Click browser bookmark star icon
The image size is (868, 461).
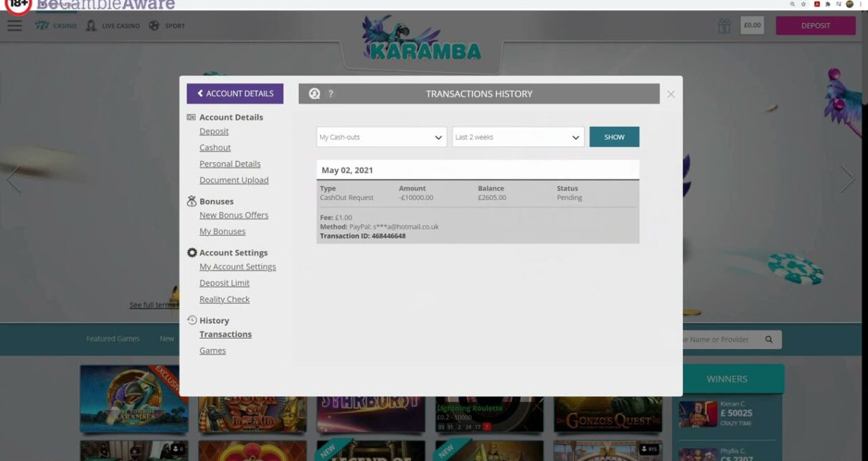point(804,4)
